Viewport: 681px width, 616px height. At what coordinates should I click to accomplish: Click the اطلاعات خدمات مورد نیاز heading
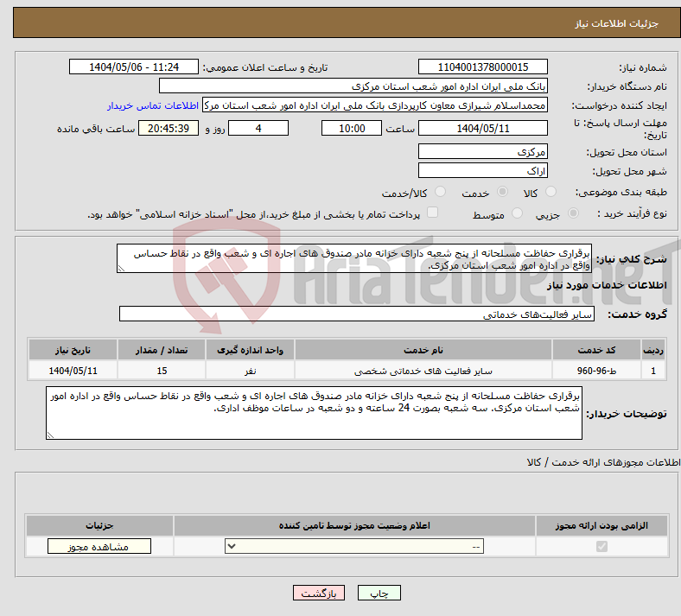point(607,285)
